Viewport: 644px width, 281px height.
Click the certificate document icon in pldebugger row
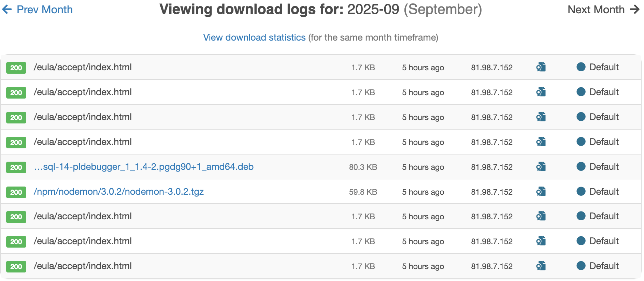(541, 167)
